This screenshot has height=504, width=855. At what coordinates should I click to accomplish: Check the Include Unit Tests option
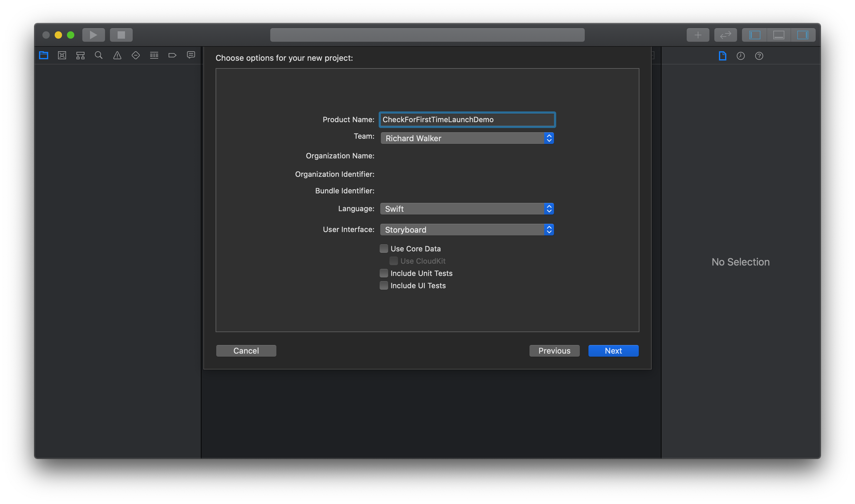(x=384, y=273)
